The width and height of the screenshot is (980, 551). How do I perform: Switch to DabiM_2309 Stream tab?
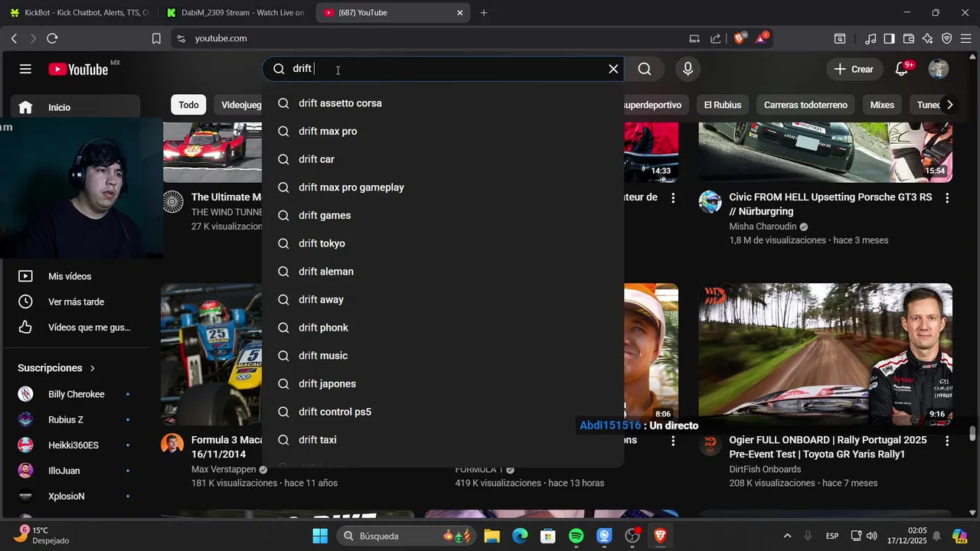coord(235,13)
